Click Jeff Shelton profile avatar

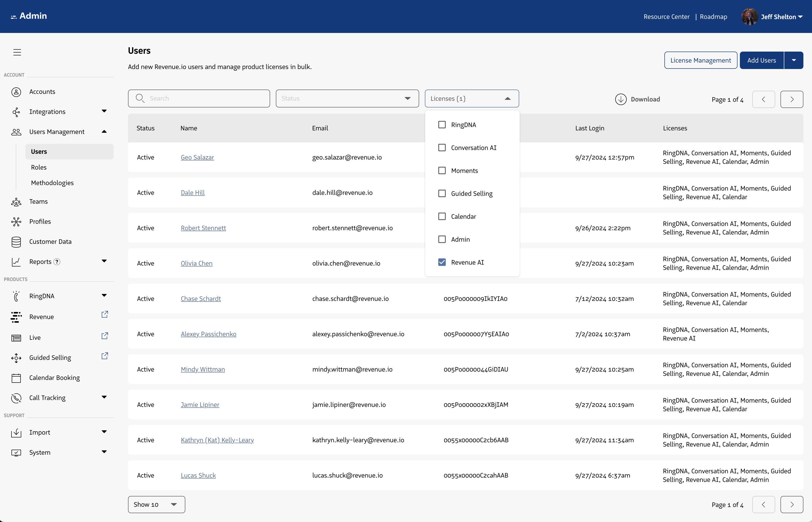(749, 17)
